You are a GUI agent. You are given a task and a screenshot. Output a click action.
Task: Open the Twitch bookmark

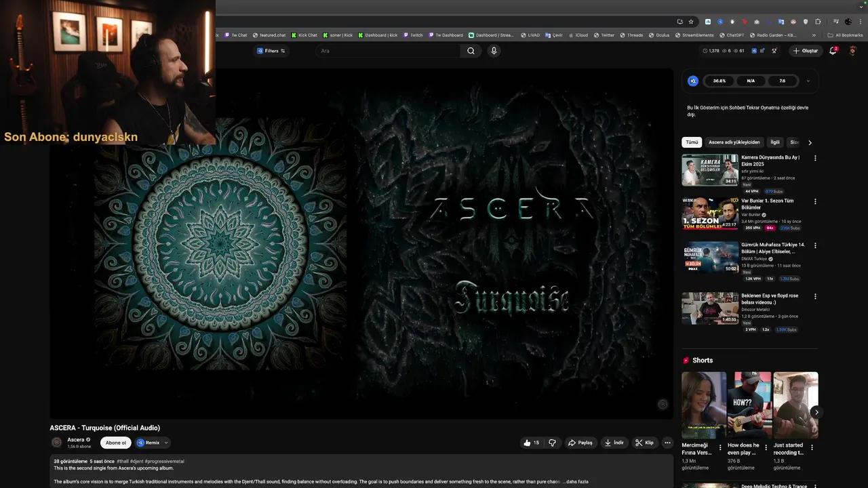[x=413, y=35]
